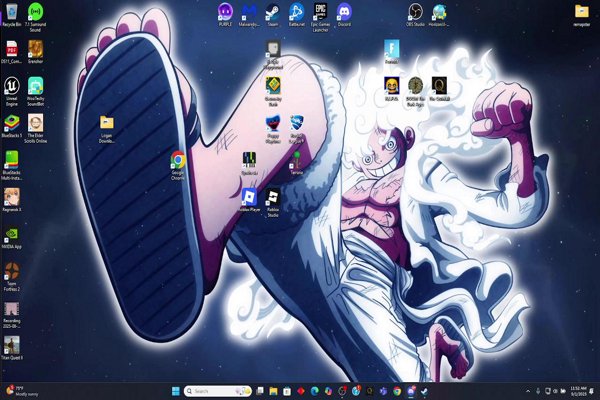Screen dimensions: 600x400
Task: Launch the Rocket League shortcut
Action: (x=297, y=129)
